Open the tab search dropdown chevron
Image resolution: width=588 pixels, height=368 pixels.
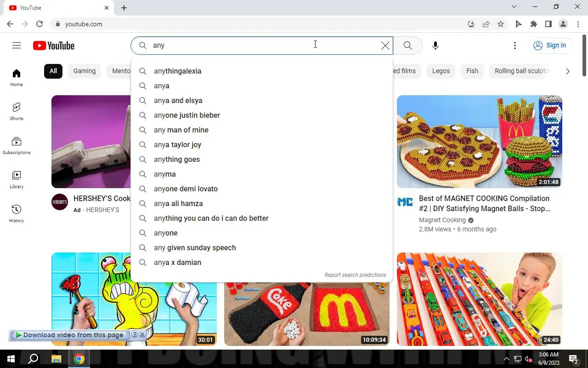coord(514,6)
